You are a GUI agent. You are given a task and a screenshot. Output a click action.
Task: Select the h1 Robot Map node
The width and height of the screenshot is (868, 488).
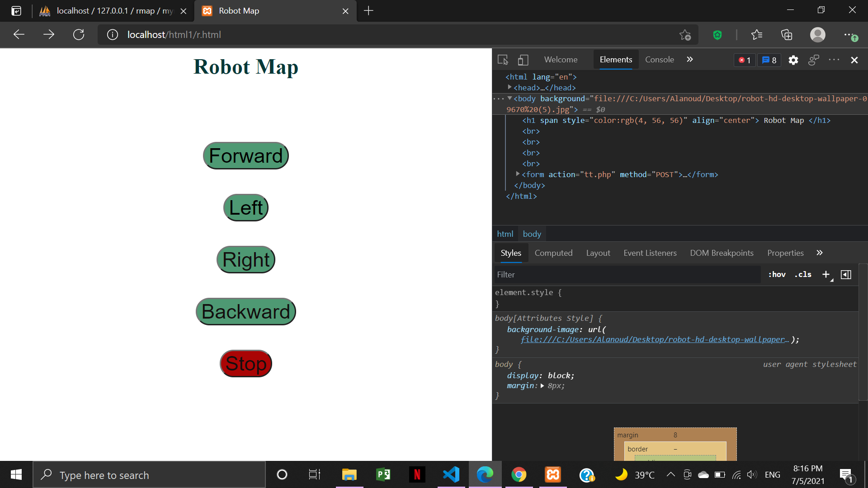[x=676, y=120]
